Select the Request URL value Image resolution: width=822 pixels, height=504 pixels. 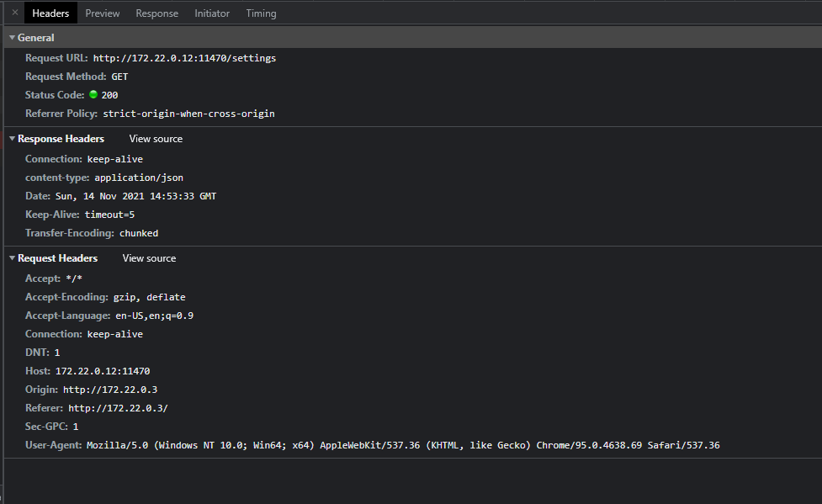184,58
